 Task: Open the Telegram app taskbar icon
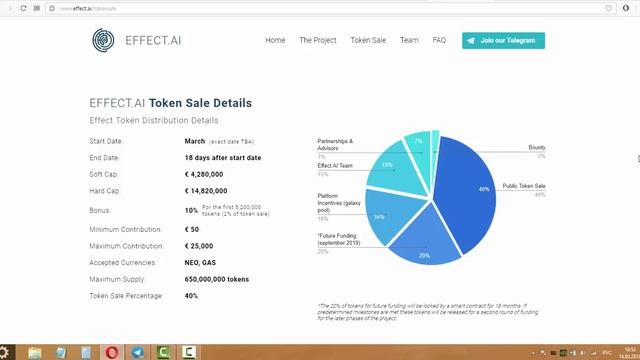[138, 352]
